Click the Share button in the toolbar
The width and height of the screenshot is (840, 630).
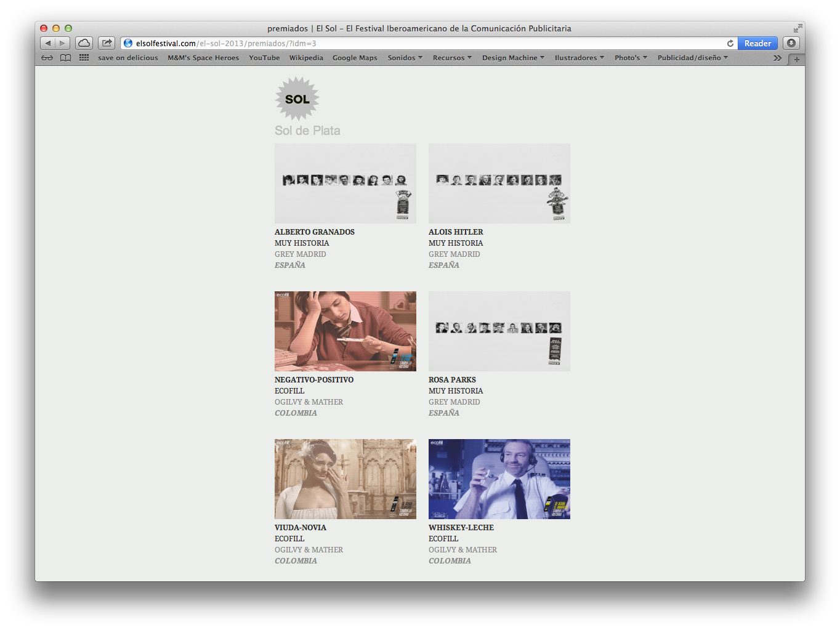(x=107, y=43)
